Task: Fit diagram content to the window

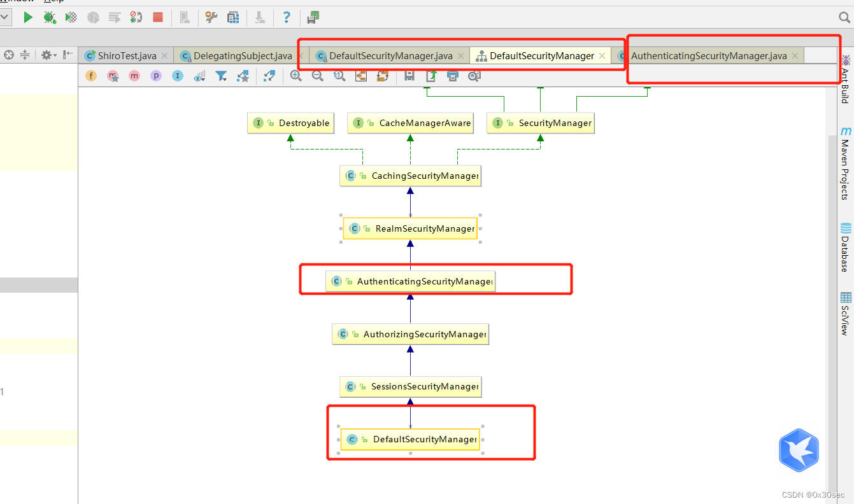Action: click(361, 76)
